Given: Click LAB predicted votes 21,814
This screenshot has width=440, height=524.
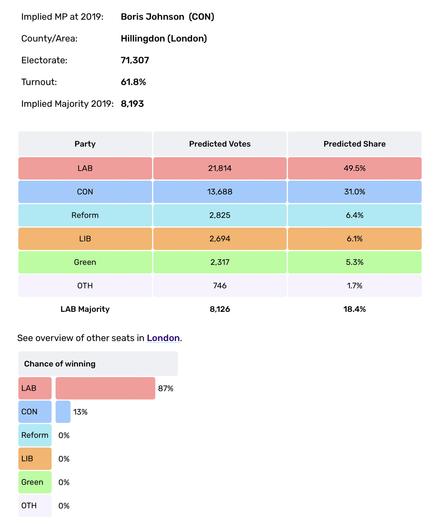Looking at the screenshot, I should click(220, 168).
